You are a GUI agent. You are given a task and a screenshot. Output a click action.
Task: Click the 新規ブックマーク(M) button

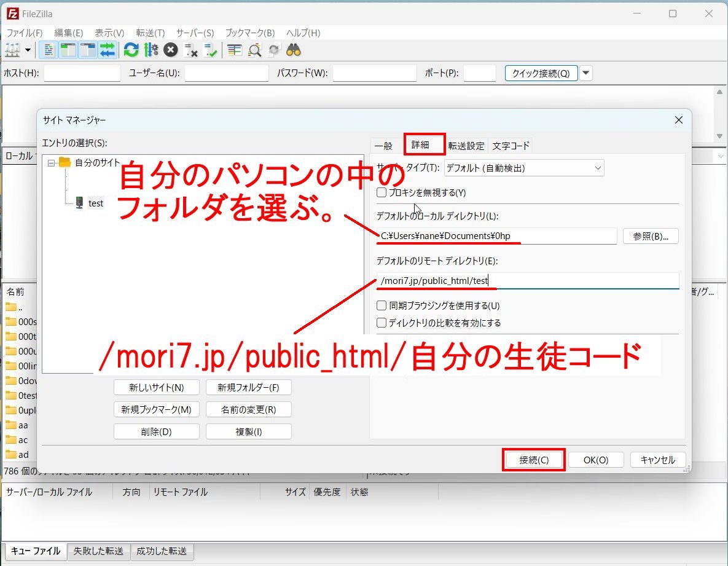(x=157, y=409)
